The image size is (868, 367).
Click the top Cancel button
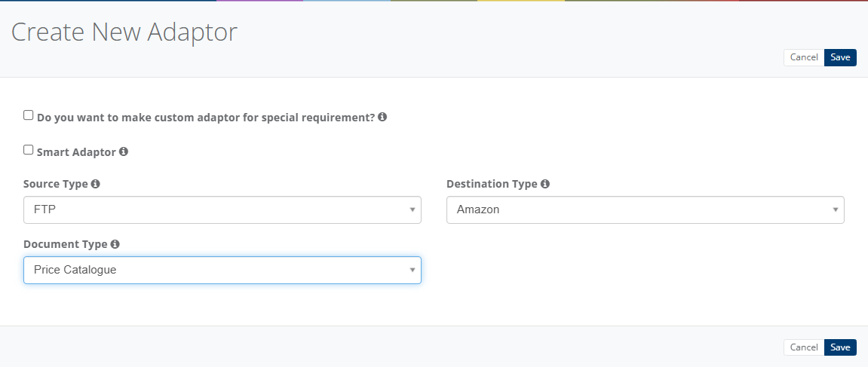click(804, 57)
